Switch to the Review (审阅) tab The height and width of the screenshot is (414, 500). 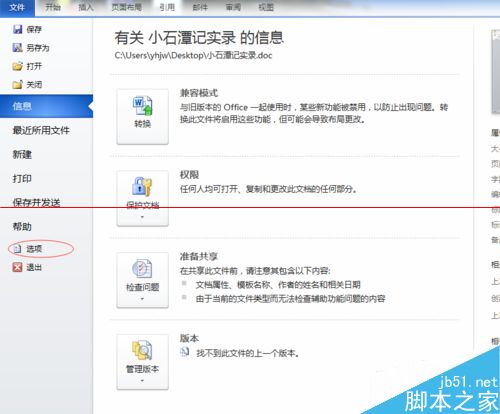tap(233, 7)
